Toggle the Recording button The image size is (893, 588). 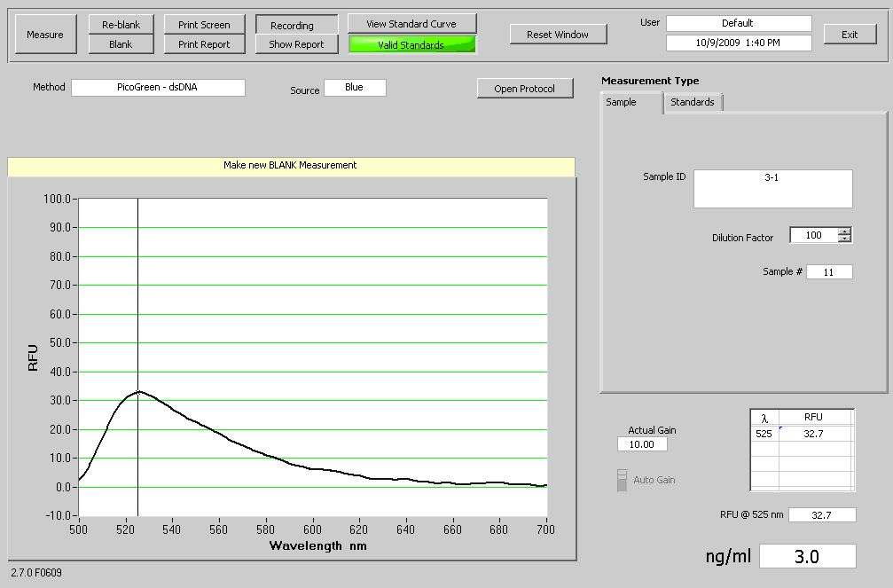point(297,25)
